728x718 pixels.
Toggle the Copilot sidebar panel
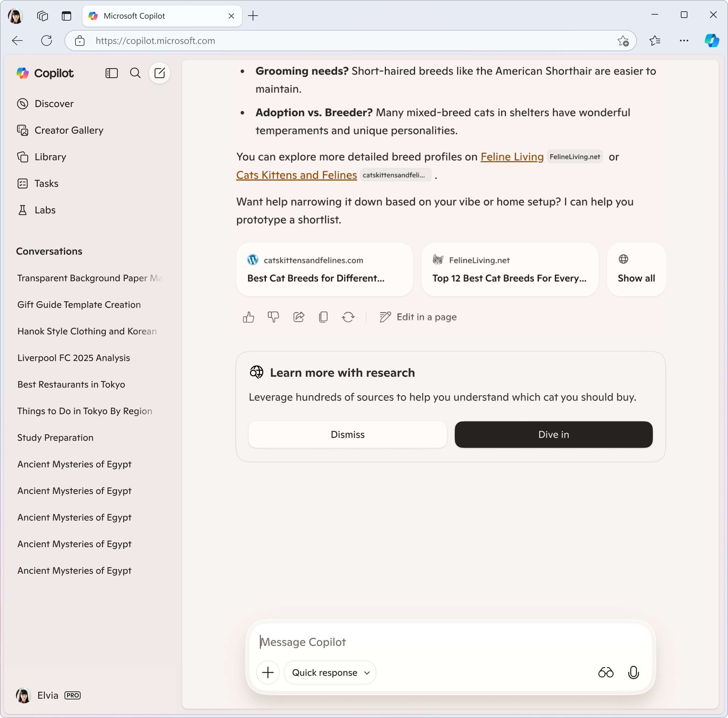pos(112,73)
